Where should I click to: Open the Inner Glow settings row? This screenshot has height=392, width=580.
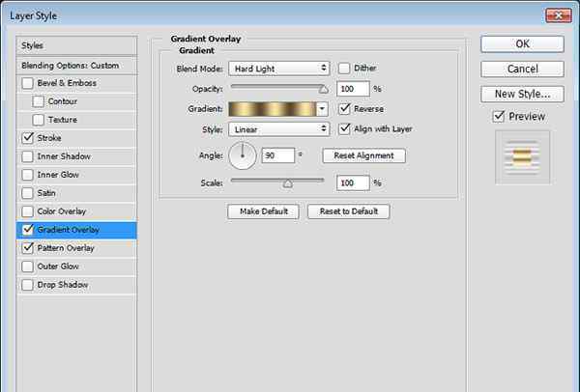point(76,175)
